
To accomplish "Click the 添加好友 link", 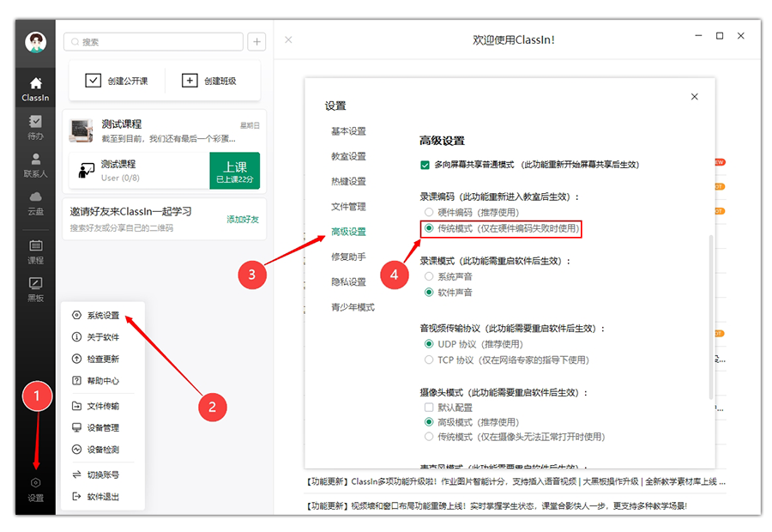I will (x=243, y=219).
